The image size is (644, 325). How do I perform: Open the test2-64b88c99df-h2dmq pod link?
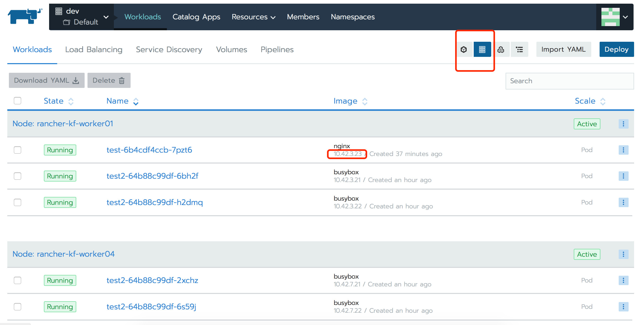(155, 202)
